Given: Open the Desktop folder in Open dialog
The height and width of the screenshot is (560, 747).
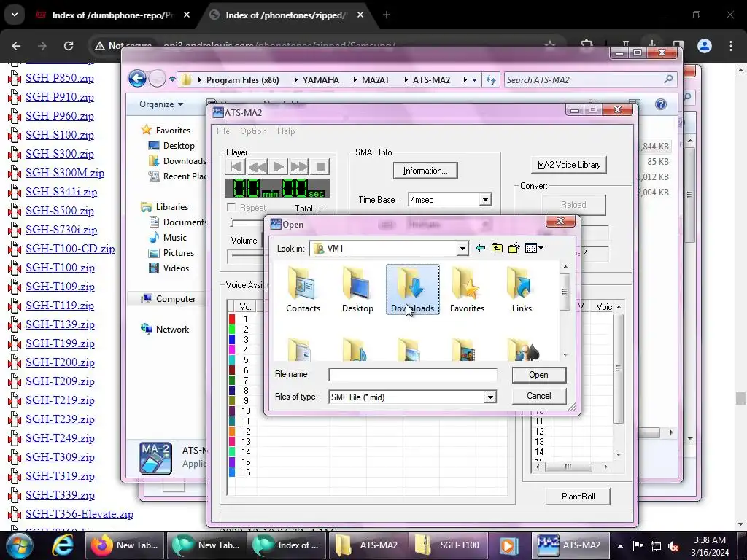Looking at the screenshot, I should (x=357, y=289).
